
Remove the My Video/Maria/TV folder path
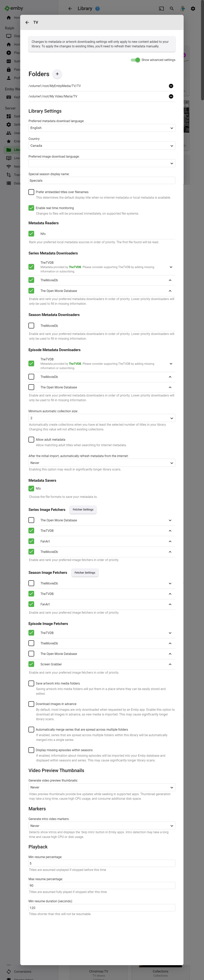tap(171, 97)
